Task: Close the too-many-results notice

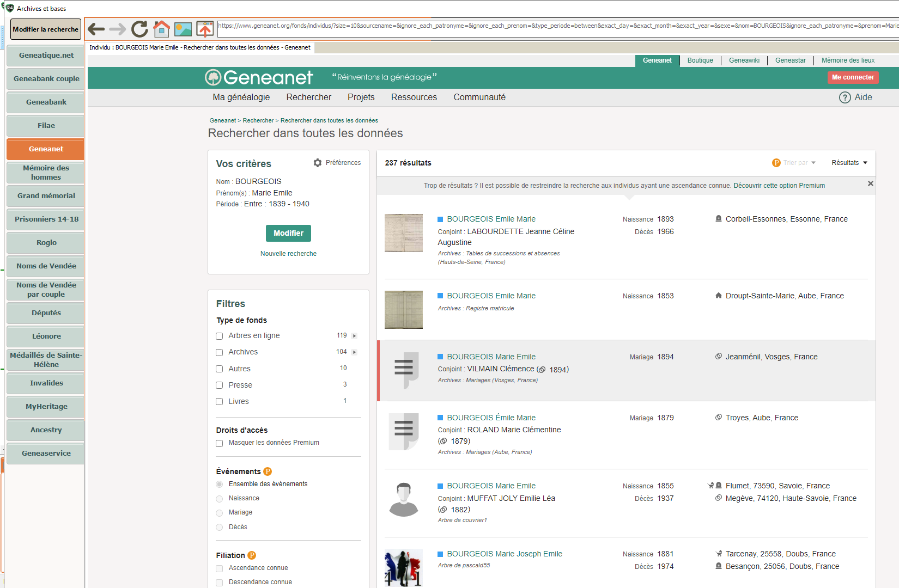Action: [871, 183]
